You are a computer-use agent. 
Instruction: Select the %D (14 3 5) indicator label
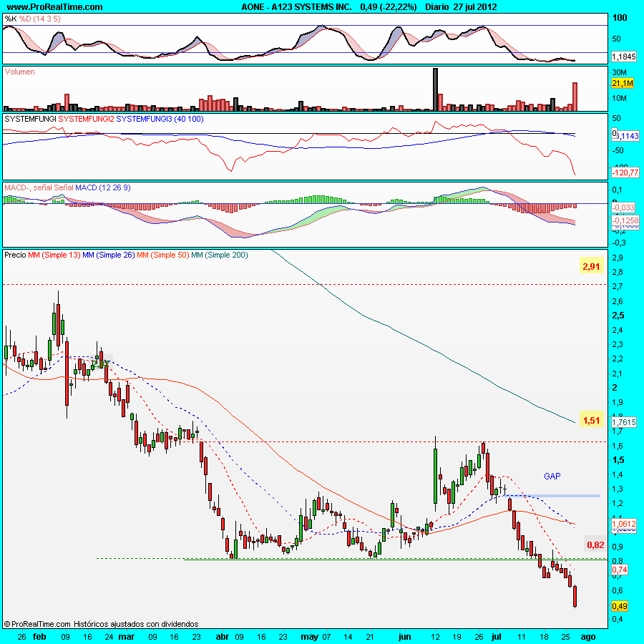coord(40,19)
